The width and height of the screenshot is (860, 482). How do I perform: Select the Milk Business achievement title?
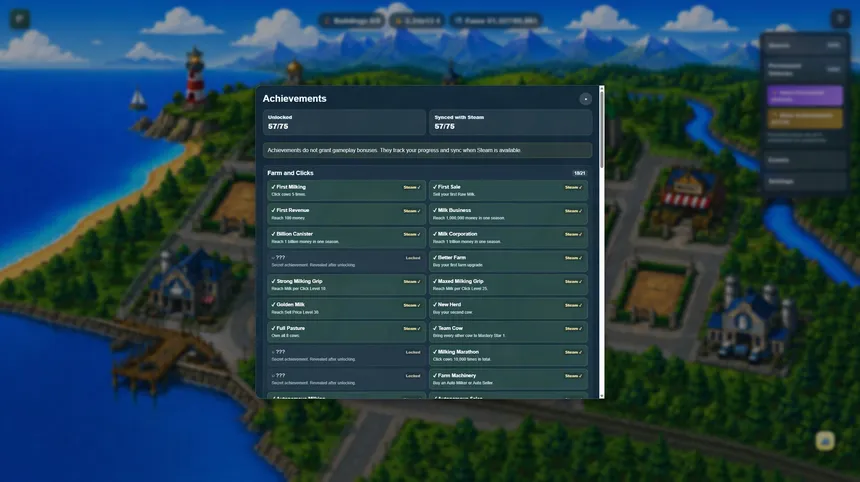point(454,210)
